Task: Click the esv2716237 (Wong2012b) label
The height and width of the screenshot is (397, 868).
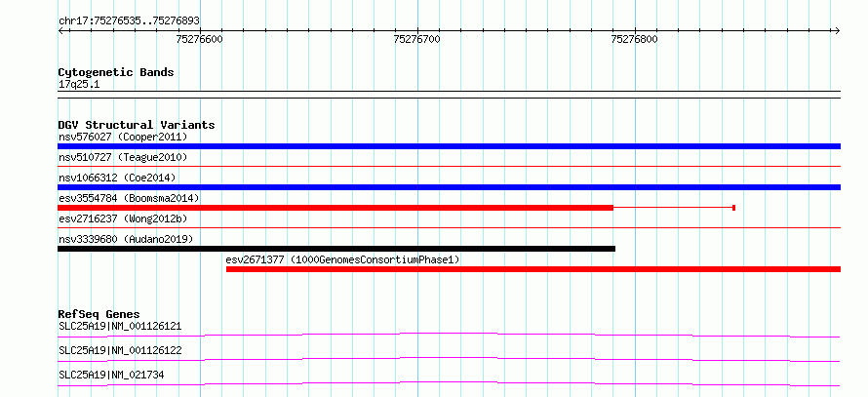Action: (x=123, y=218)
